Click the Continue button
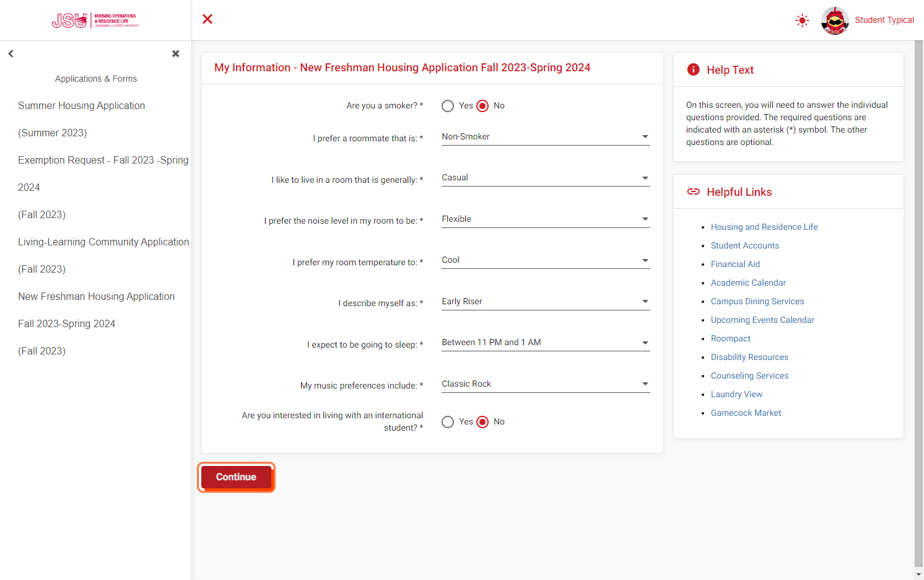The height and width of the screenshot is (580, 924). (236, 477)
